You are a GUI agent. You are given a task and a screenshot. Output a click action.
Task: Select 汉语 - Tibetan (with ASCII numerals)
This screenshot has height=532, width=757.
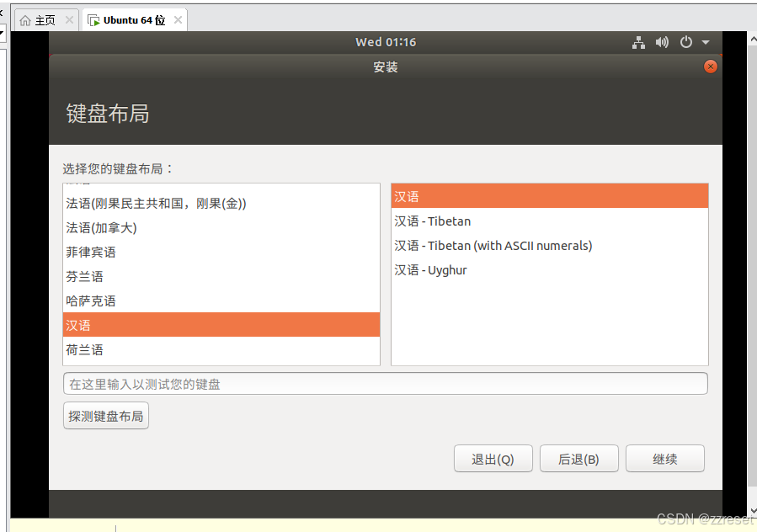point(549,245)
